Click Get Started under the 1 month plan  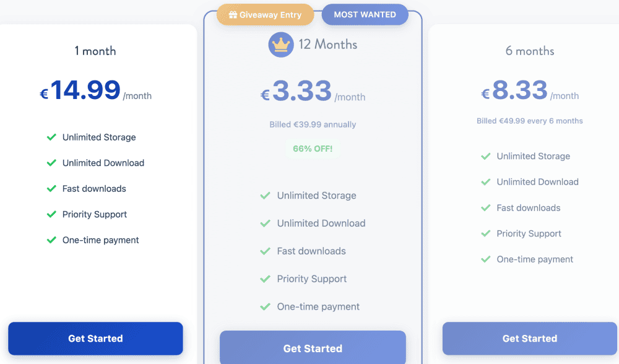[95, 339]
